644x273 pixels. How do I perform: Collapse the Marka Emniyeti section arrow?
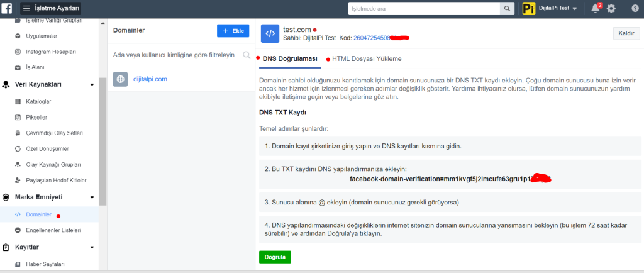(x=92, y=198)
